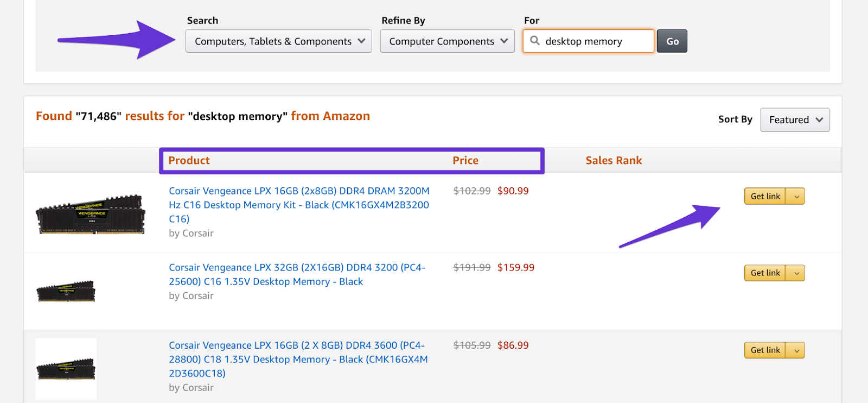Click the 32GB Corsair memory thumbnail
868x403 pixels.
66,291
